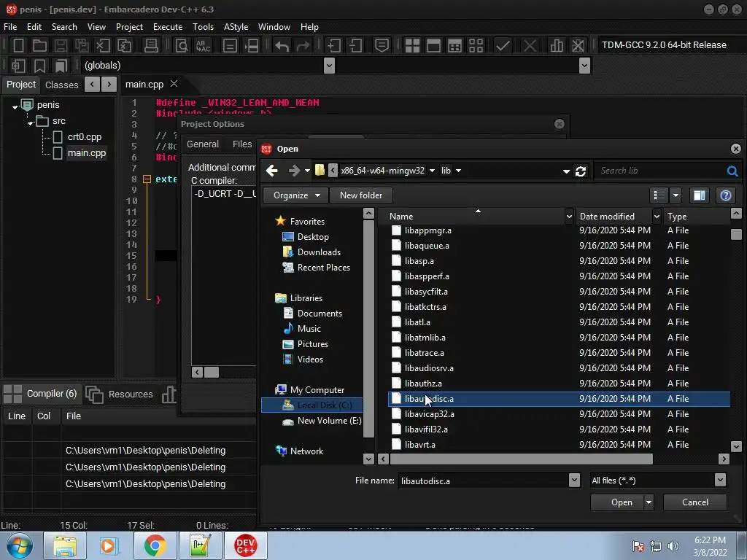
Task: Open the address bar history dropdown arrow
Action: pyautogui.click(x=566, y=171)
